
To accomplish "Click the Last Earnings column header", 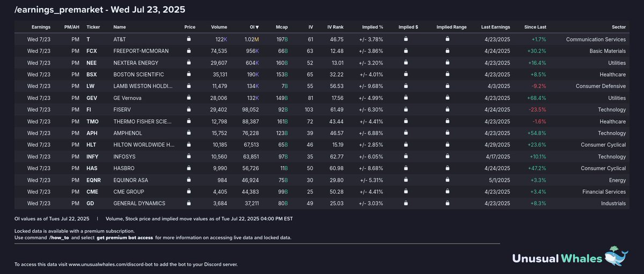I will tap(496, 27).
